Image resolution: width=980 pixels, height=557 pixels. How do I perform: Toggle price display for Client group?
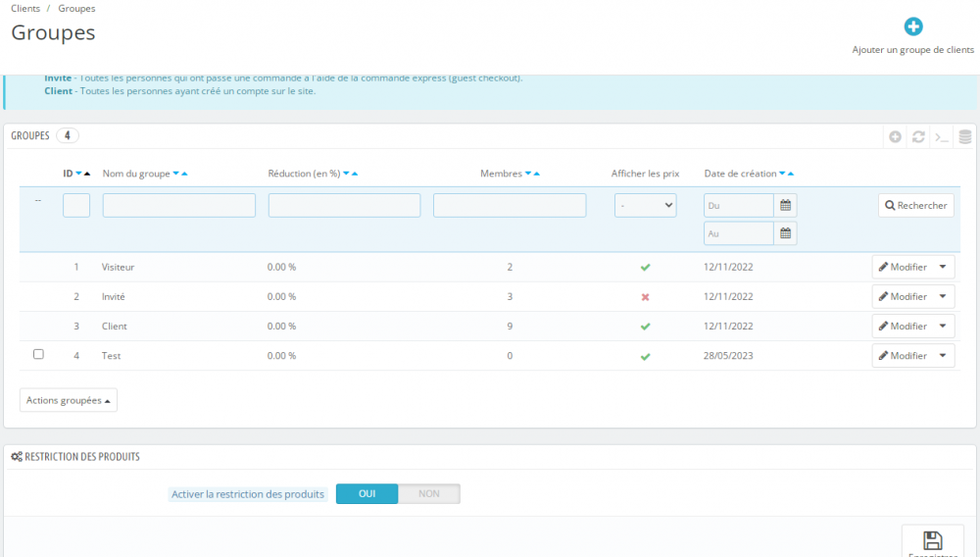tap(645, 327)
